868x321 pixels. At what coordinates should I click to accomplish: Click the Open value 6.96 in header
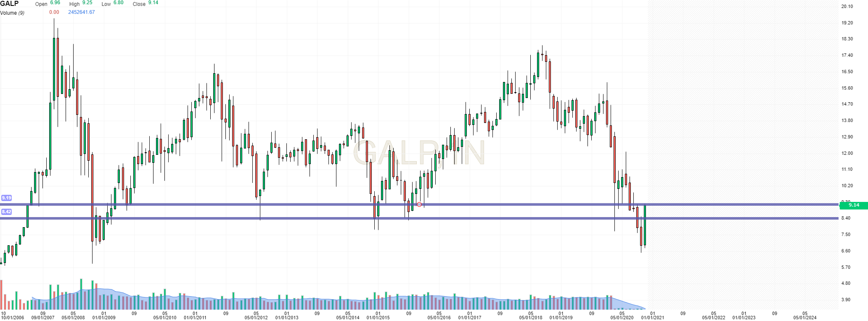[55, 3]
